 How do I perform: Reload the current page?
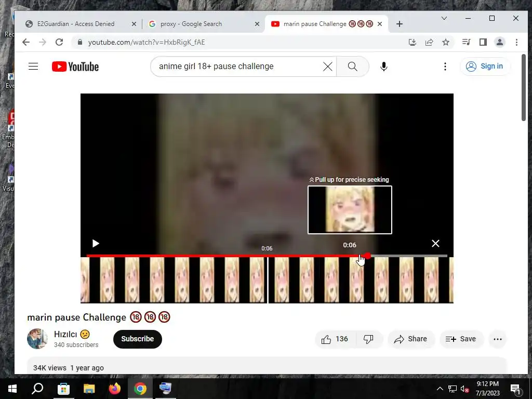point(59,42)
